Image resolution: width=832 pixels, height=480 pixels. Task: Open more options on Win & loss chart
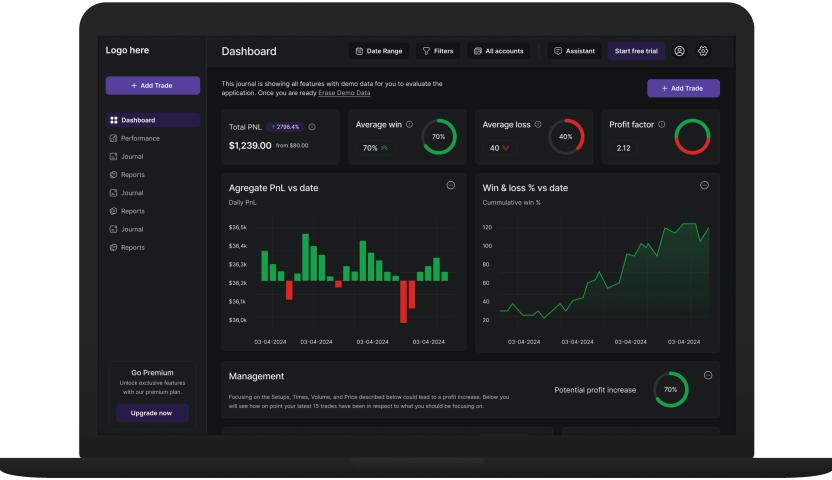[x=704, y=185]
